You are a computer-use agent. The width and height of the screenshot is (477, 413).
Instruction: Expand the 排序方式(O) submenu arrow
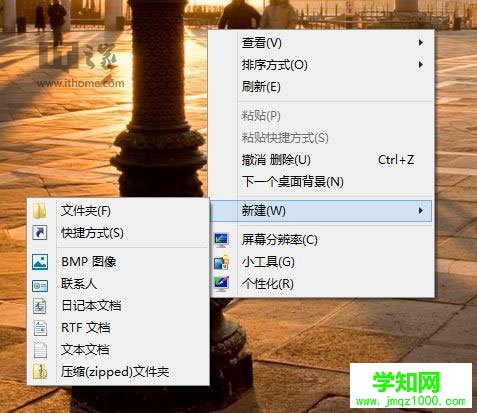point(421,65)
